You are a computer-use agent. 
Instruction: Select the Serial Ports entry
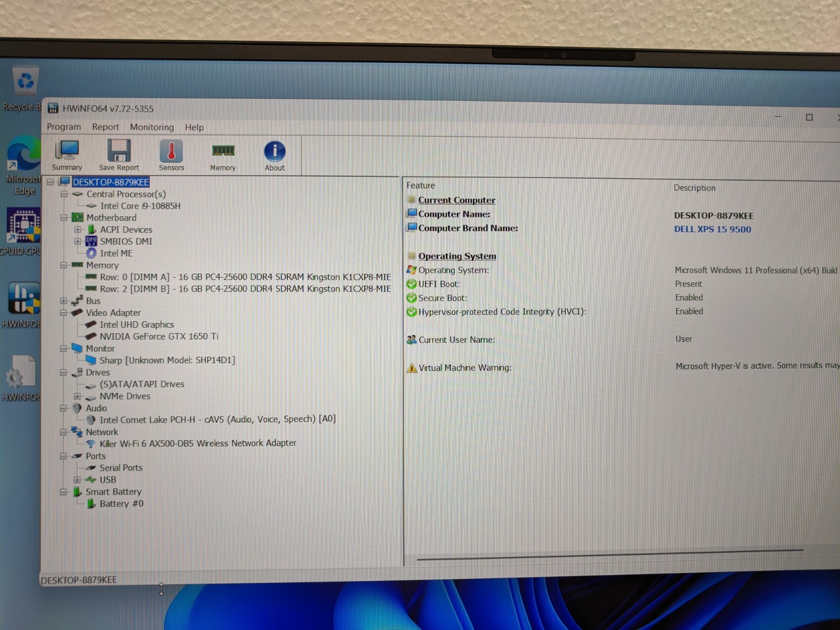pos(121,468)
